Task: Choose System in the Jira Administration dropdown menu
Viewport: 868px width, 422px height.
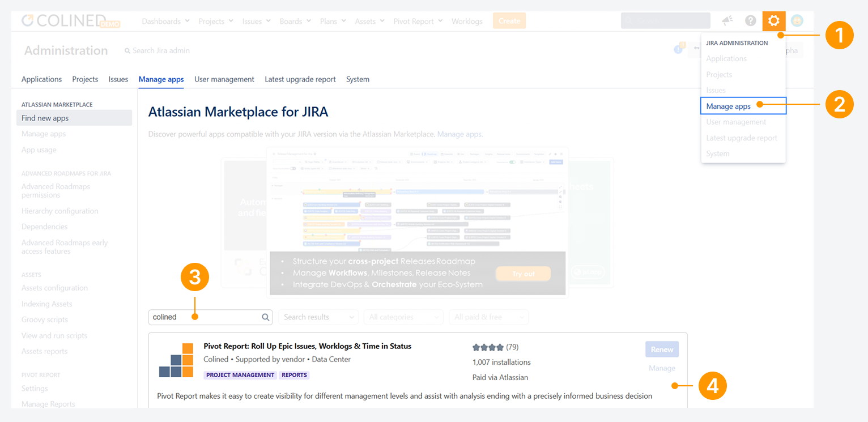Action: click(743, 154)
